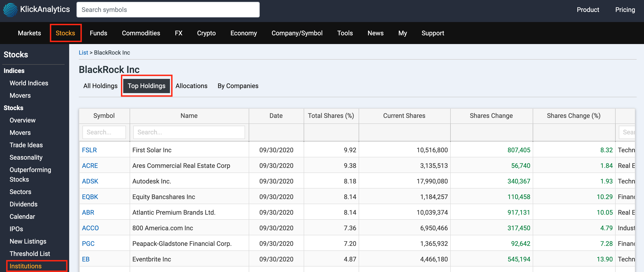Image resolution: width=644 pixels, height=272 pixels.
Task: Open New Listings in sidebar
Action: (28, 241)
